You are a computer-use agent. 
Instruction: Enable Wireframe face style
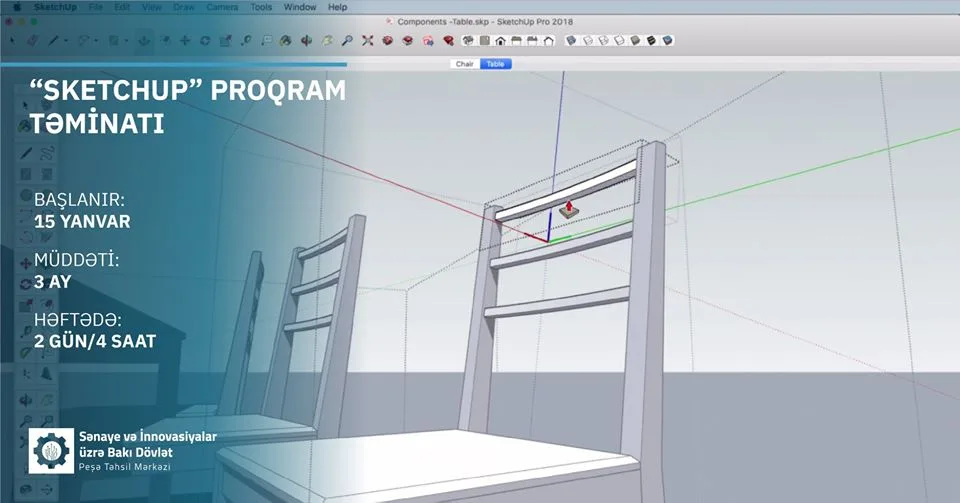[x=603, y=41]
